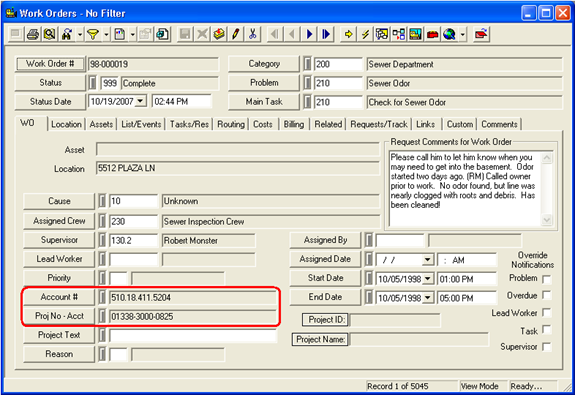Click the binoculars Find icon
Viewport: 576px width, 396px height.
67,35
